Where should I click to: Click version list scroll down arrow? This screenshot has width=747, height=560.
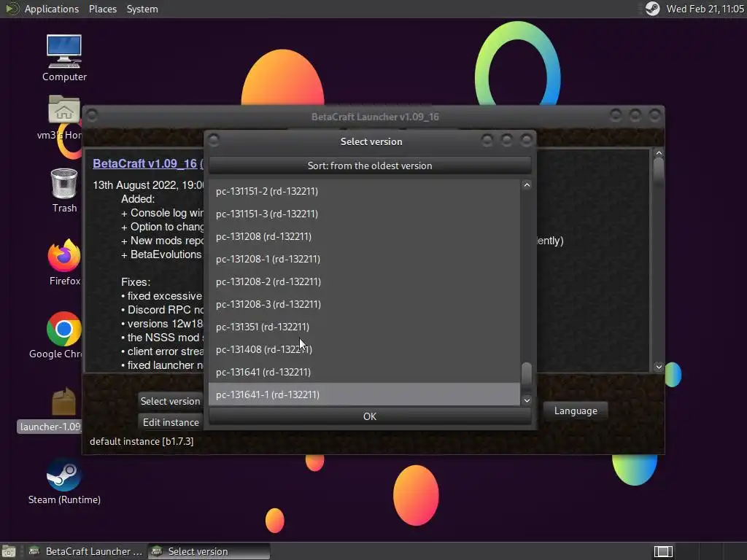tap(527, 400)
